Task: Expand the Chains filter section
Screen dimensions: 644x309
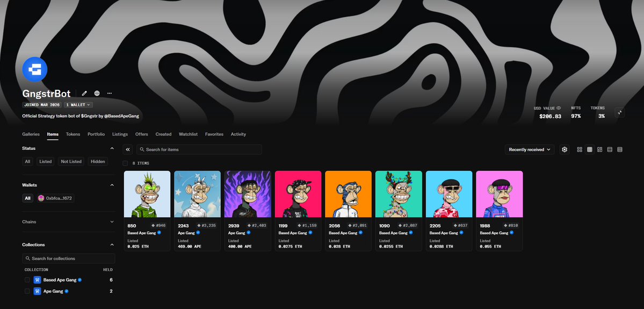Action: tap(112, 222)
